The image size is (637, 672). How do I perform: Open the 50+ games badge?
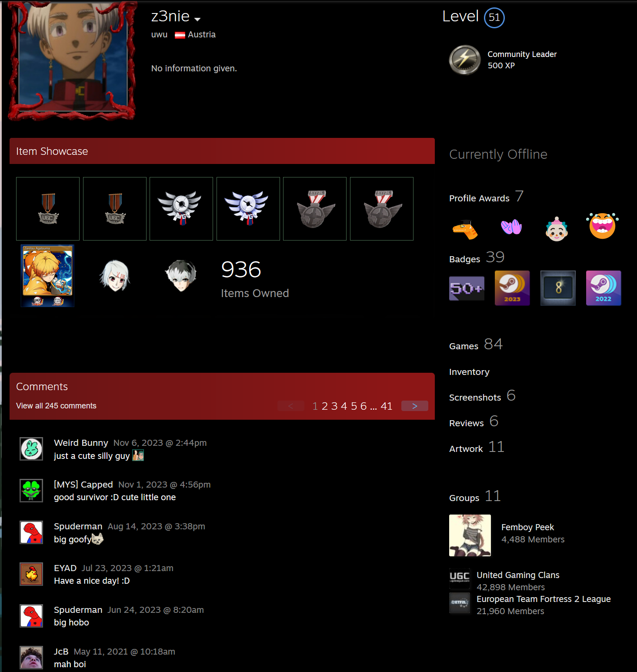click(467, 288)
